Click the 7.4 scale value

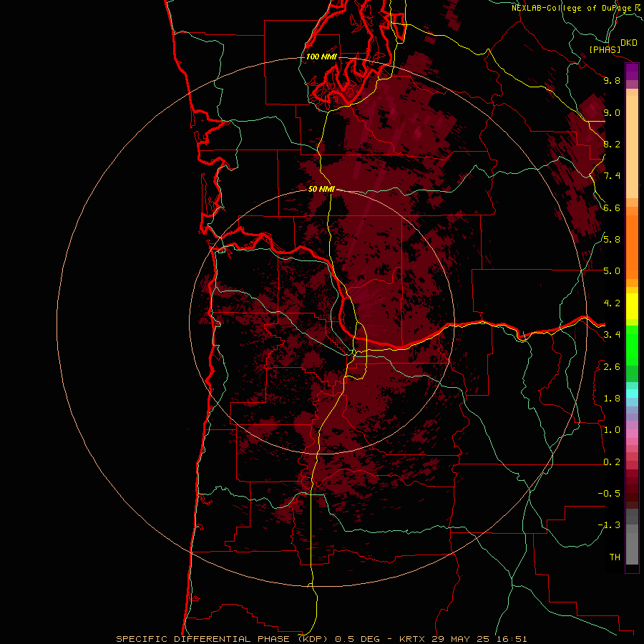point(612,176)
